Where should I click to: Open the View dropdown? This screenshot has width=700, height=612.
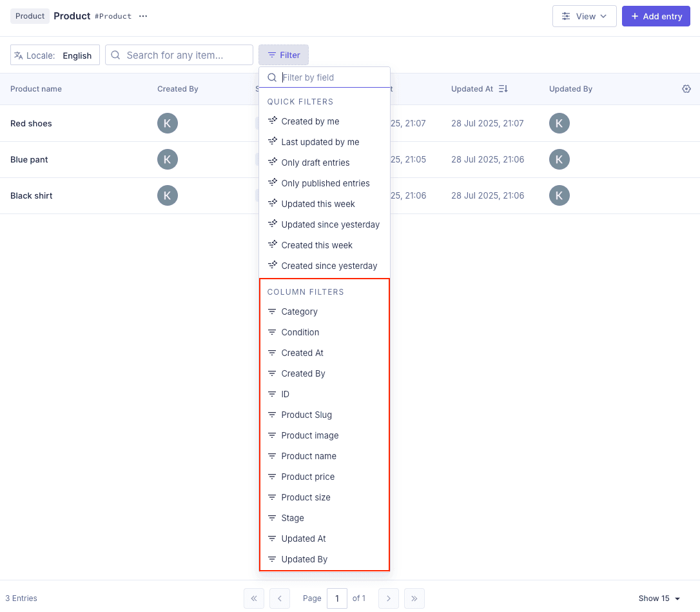[584, 16]
